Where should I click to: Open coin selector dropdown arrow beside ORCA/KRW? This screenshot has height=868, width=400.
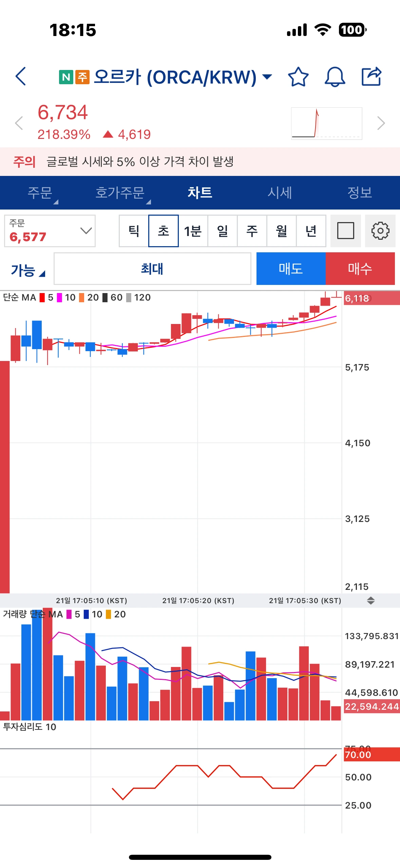267,77
